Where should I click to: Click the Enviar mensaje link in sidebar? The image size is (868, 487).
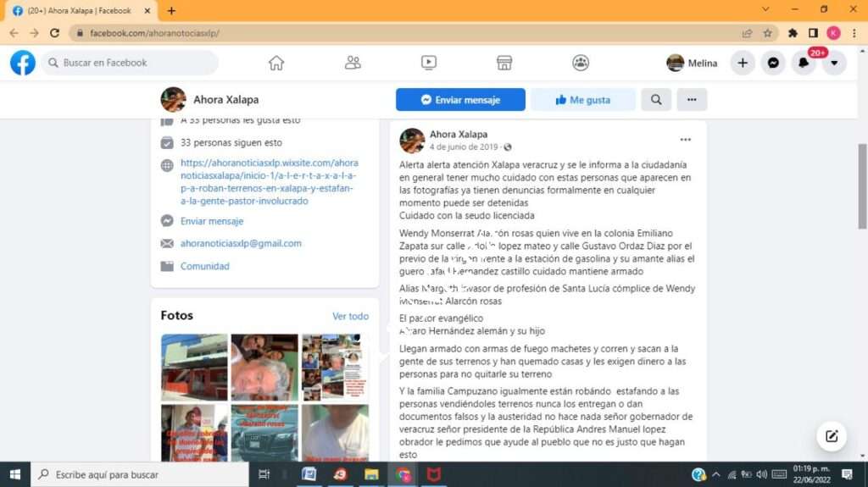coord(211,221)
